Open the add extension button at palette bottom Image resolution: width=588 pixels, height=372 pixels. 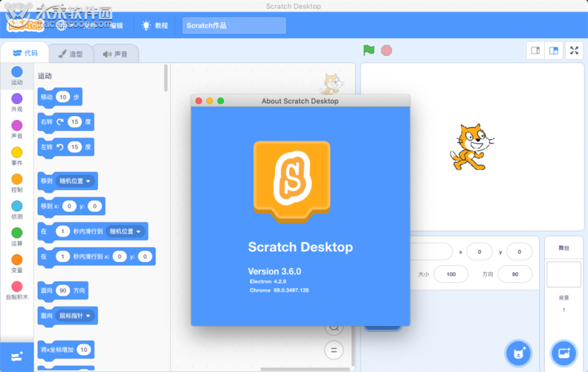(17, 356)
